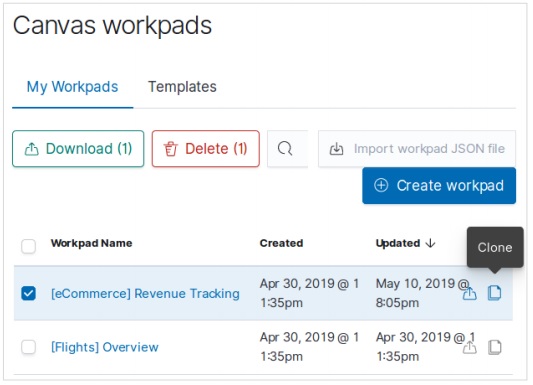This screenshot has height=385, width=533.
Task: Click the trash icon in Delete button
Action: 170,149
